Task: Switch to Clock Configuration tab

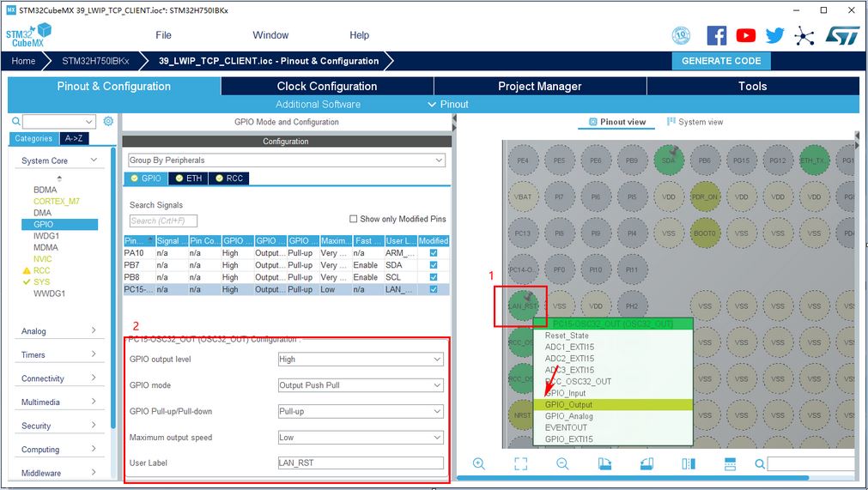Action: (326, 86)
